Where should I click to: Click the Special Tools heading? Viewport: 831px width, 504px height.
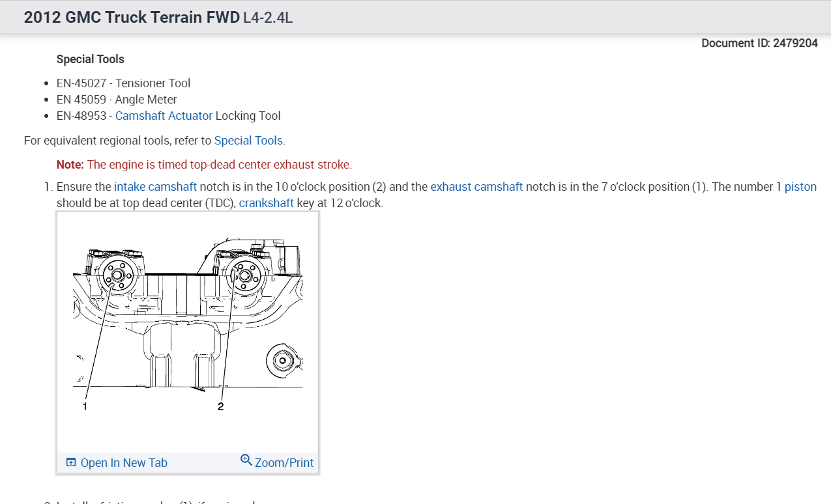click(90, 59)
